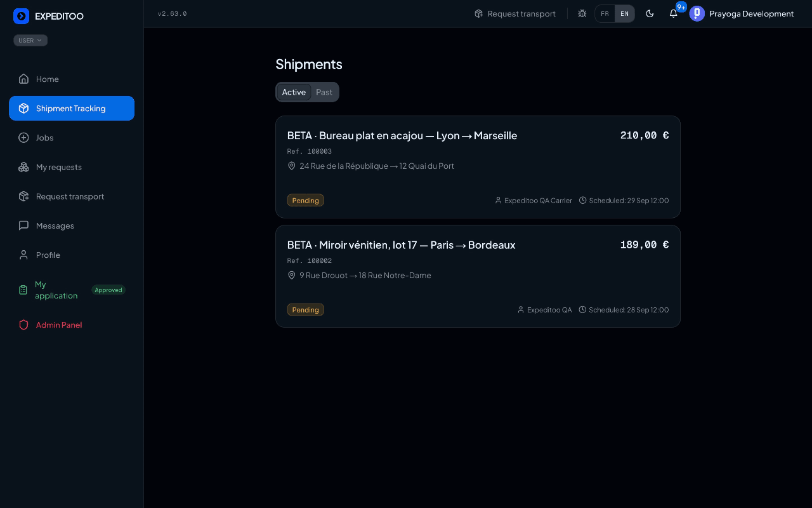Click the sidebar Request transport package icon
This screenshot has width=812, height=508.
tap(23, 196)
